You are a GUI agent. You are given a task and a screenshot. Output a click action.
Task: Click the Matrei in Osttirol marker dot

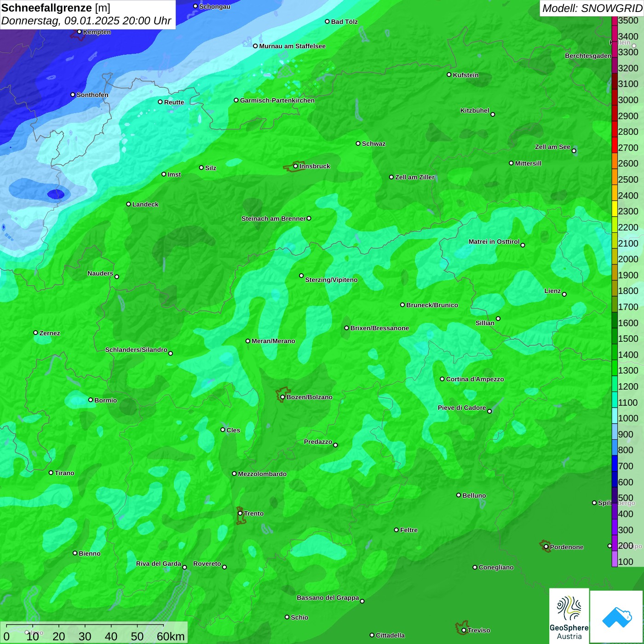coord(523,245)
